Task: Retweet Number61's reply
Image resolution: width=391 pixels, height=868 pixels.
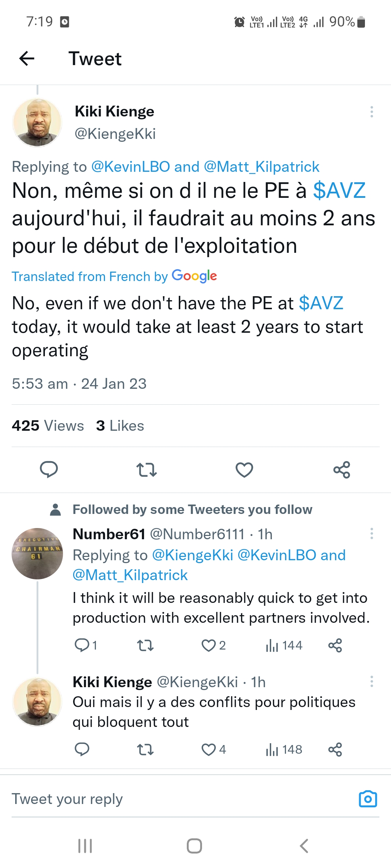Action: [x=146, y=645]
